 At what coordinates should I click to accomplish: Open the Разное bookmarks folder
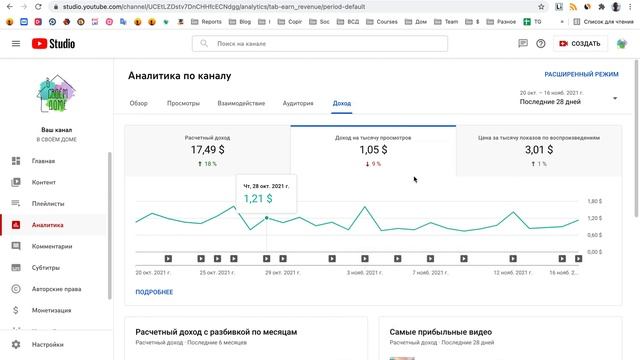pyautogui.click(x=501, y=22)
